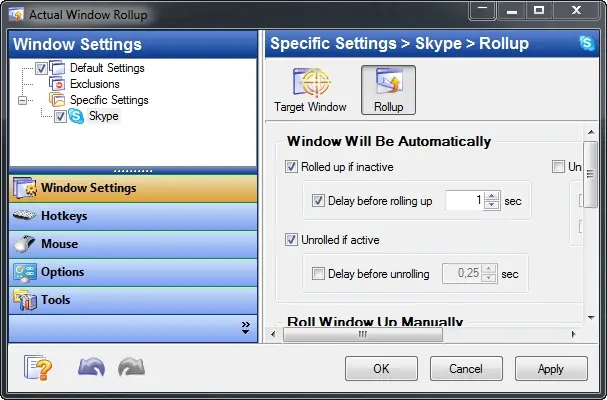Switch to the Hotkeys section
Screen dimensions: 607x400
pos(64,215)
